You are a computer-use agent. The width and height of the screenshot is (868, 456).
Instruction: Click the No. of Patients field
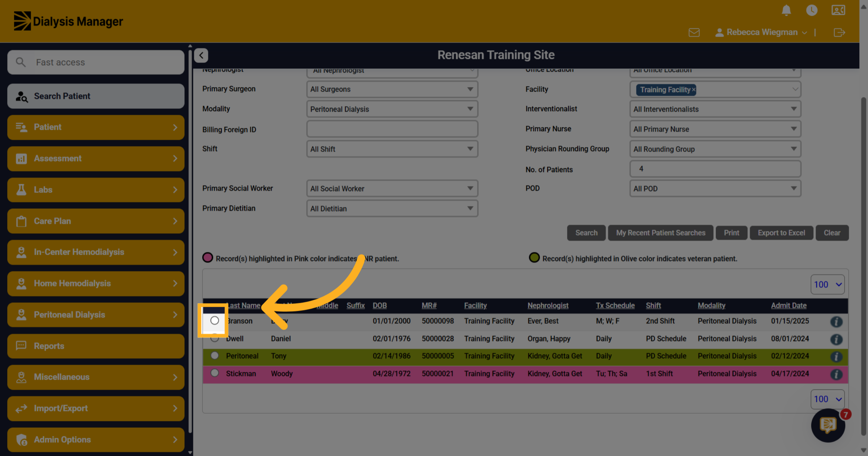click(715, 169)
